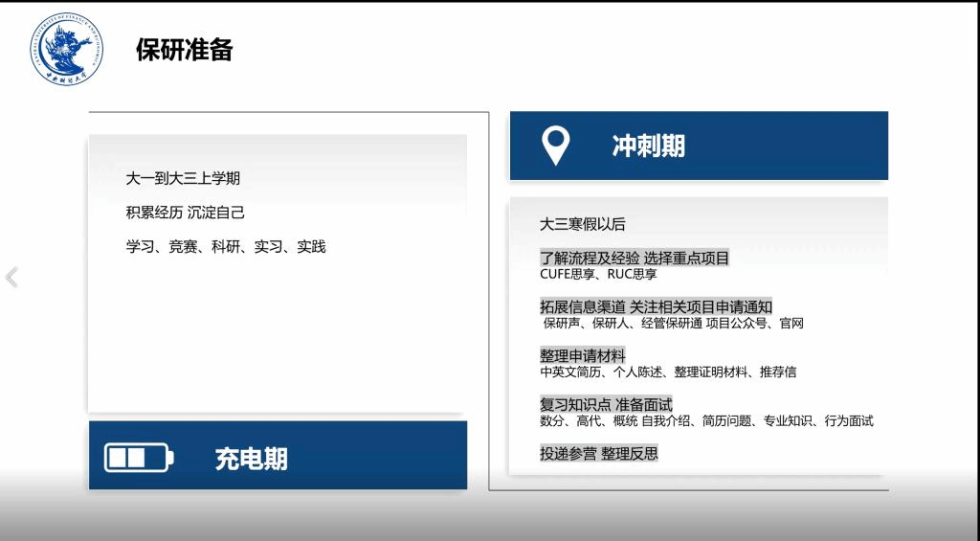Go to previous slide with left chevron

point(11,278)
